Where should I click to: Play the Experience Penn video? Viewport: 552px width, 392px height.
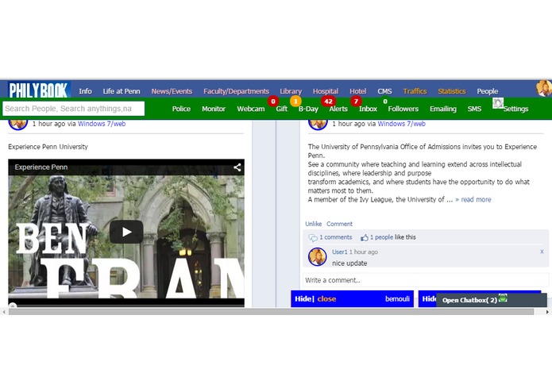point(126,232)
